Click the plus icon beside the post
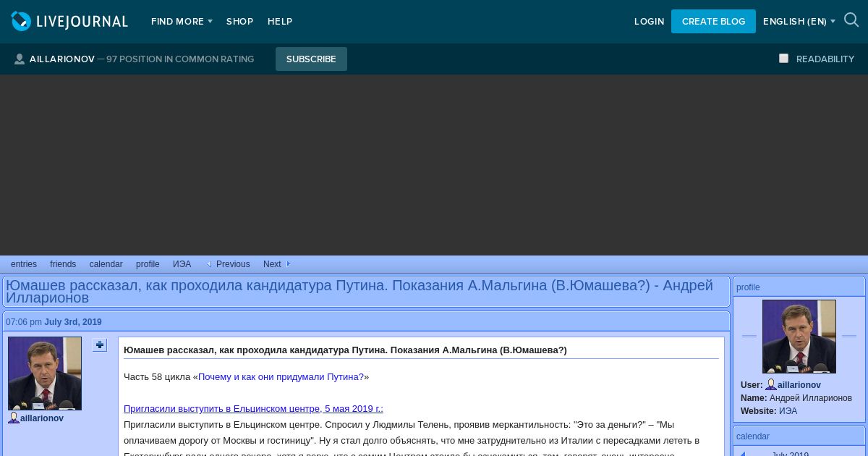Image resolution: width=868 pixels, height=456 pixels. pos(100,345)
